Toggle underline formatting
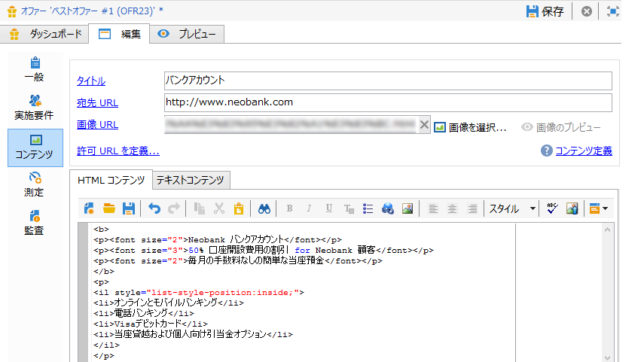 click(329, 208)
